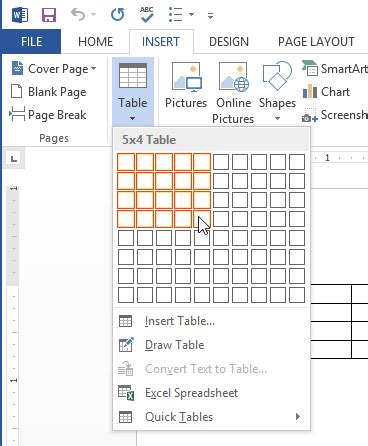368x446 pixels.
Task: Insert a SmartArt graphic
Action: pos(335,69)
